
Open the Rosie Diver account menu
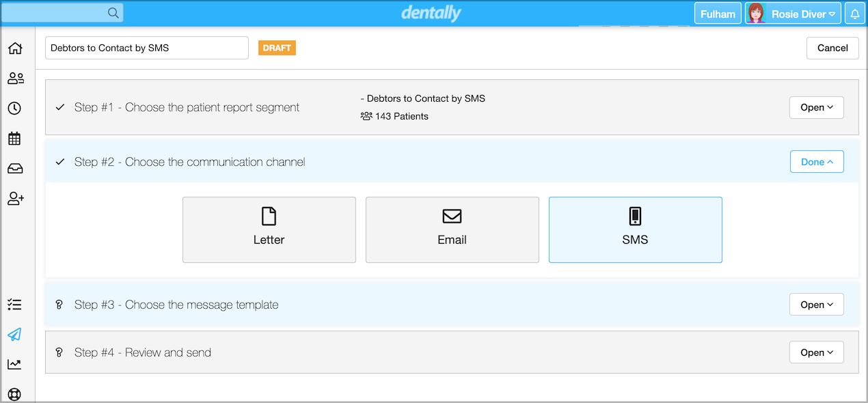(x=793, y=13)
